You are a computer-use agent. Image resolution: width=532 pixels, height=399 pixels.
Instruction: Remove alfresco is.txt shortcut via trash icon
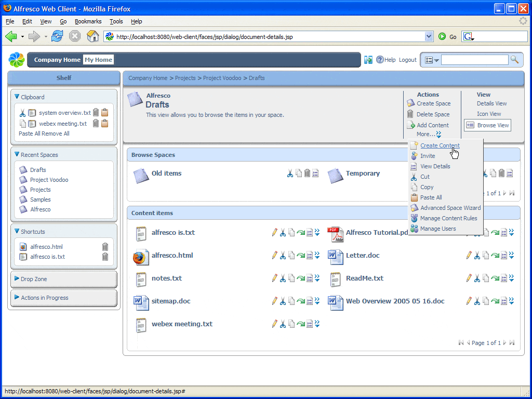pos(105,257)
